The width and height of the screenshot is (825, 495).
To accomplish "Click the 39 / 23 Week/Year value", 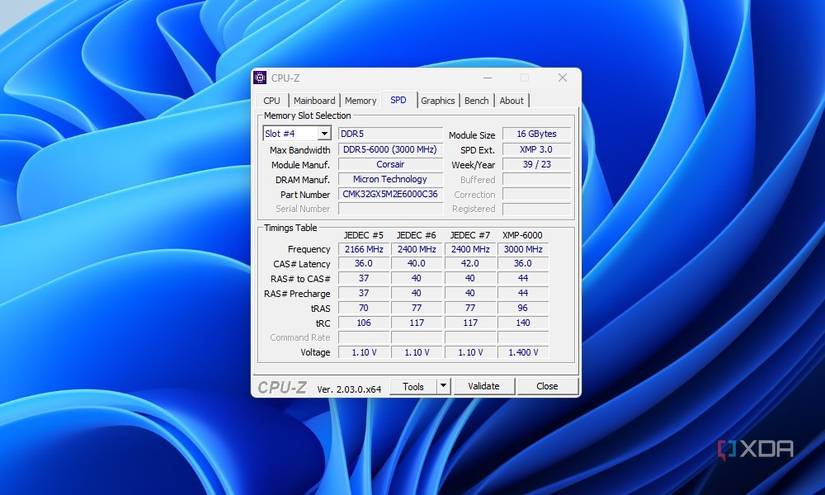I will (x=537, y=164).
